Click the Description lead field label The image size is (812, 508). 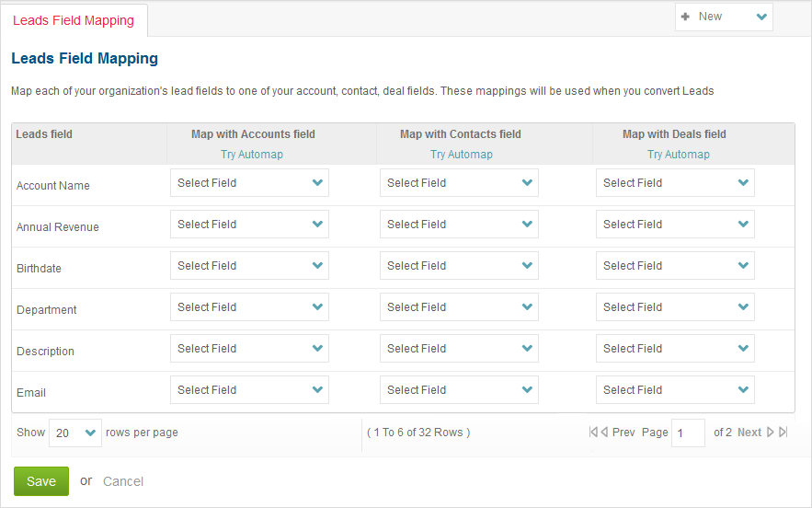click(x=46, y=352)
